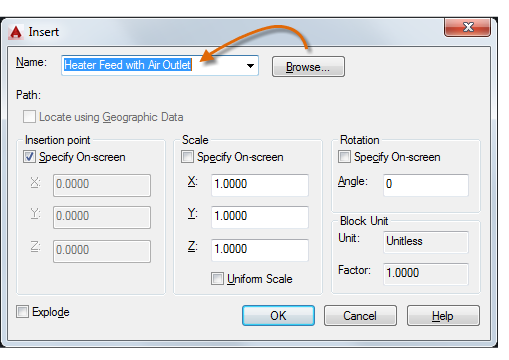
Task: Toggle the Uniform Scale checkbox
Action: pyautogui.click(x=217, y=279)
